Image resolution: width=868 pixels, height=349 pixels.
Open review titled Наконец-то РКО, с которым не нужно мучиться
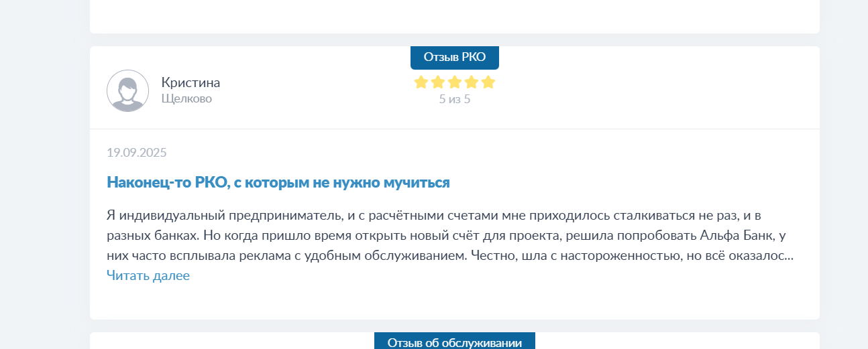(x=278, y=182)
